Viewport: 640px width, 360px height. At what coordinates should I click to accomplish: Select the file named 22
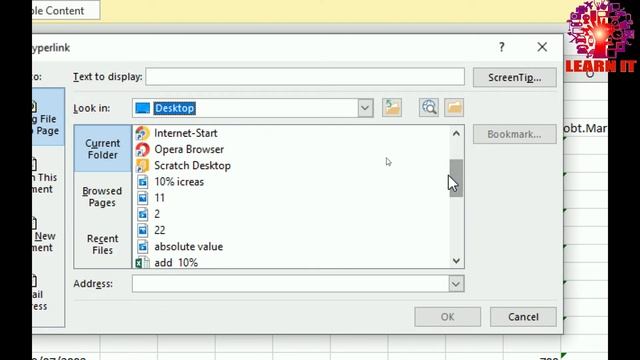coord(160,230)
